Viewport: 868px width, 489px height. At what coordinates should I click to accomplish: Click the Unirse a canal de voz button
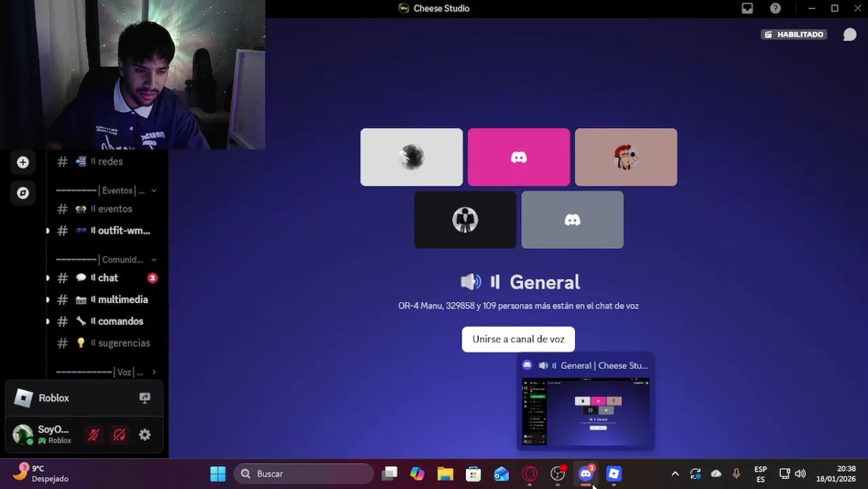(518, 340)
